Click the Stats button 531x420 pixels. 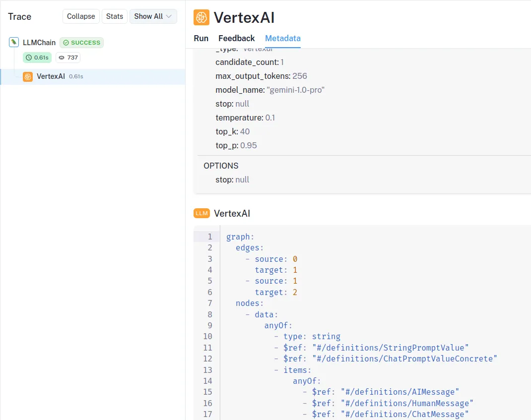(x=115, y=16)
